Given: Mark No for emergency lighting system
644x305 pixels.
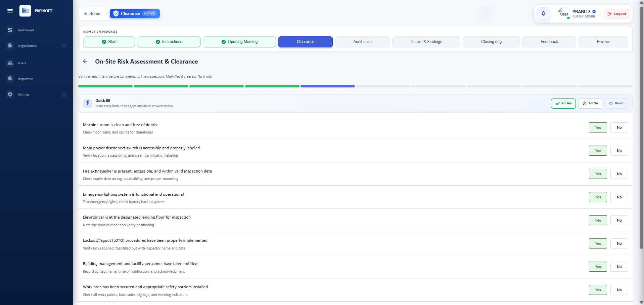Looking at the screenshot, I should click(x=619, y=197).
